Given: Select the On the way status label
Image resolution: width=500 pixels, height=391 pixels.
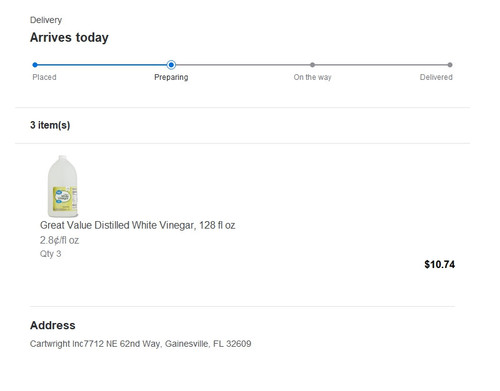Looking at the screenshot, I should point(312,77).
